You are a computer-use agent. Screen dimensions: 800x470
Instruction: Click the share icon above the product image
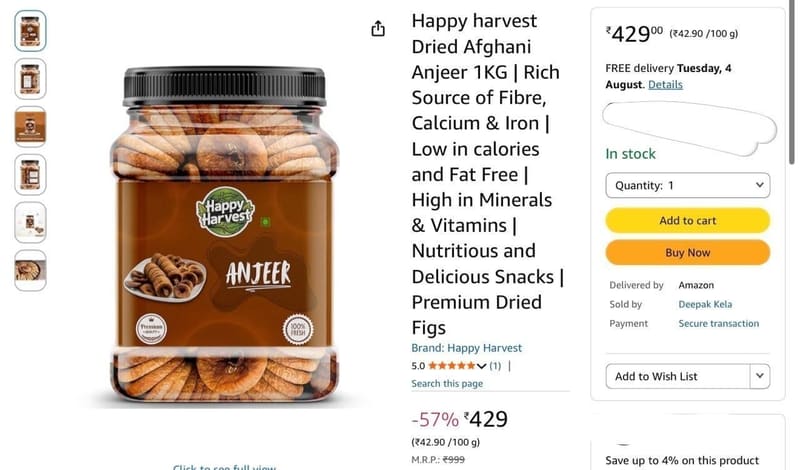(378, 29)
